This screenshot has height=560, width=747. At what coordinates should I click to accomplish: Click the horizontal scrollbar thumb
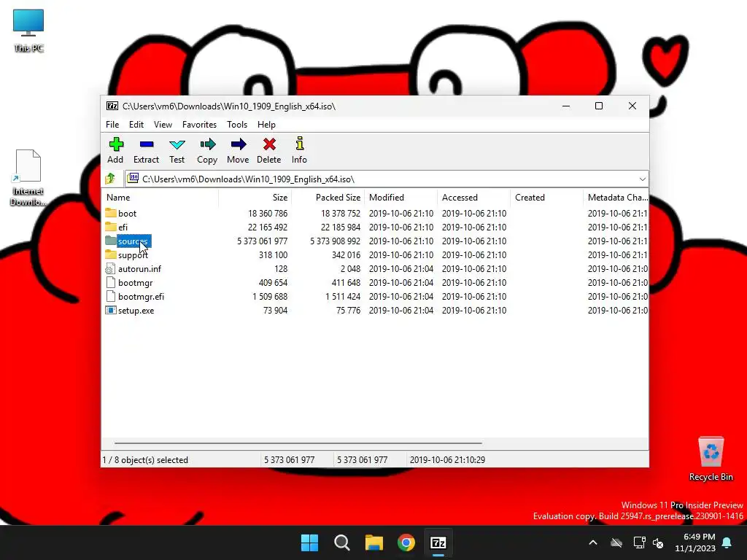point(298,443)
